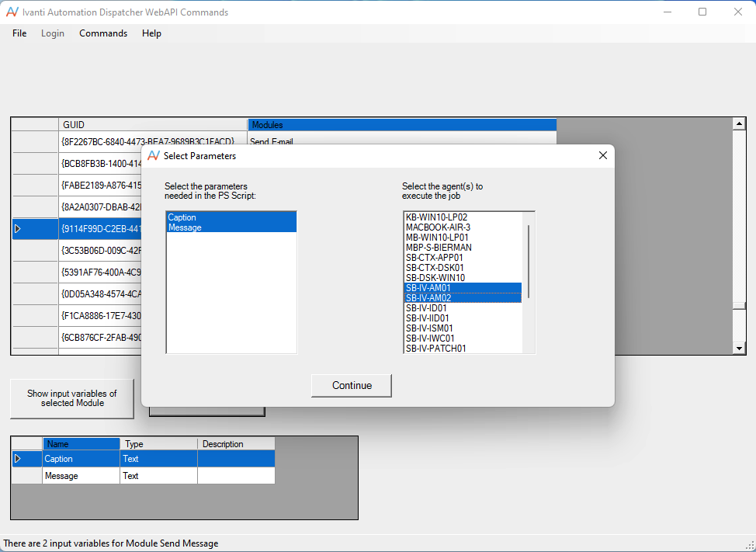
Task: Select agent MB-WIN10-LP01
Action: 463,238
